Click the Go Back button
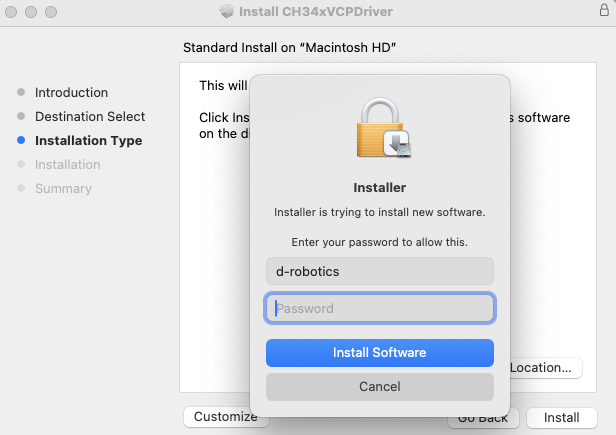Image resolution: width=616 pixels, height=435 pixels. [481, 417]
